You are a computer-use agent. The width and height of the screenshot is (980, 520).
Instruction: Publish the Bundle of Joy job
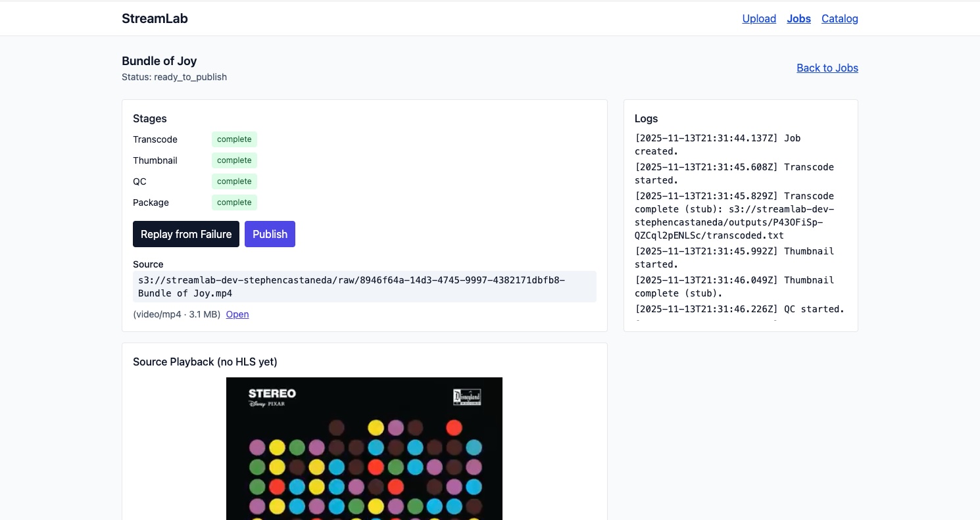(x=270, y=234)
